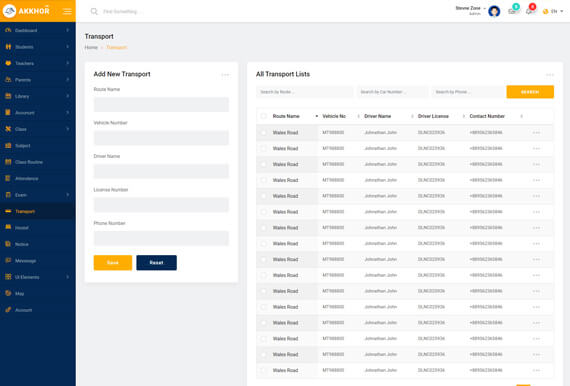Focus the Search by Car Number field
The image size is (570, 386).
point(392,92)
